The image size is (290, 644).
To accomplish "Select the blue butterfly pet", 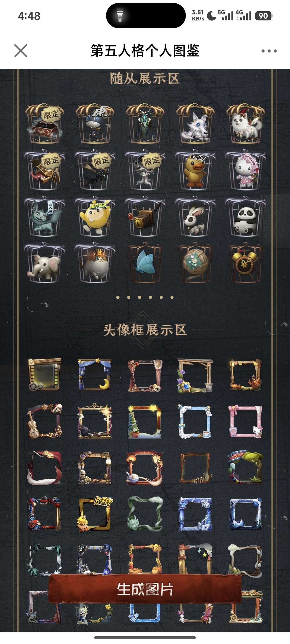I will pos(145,263).
